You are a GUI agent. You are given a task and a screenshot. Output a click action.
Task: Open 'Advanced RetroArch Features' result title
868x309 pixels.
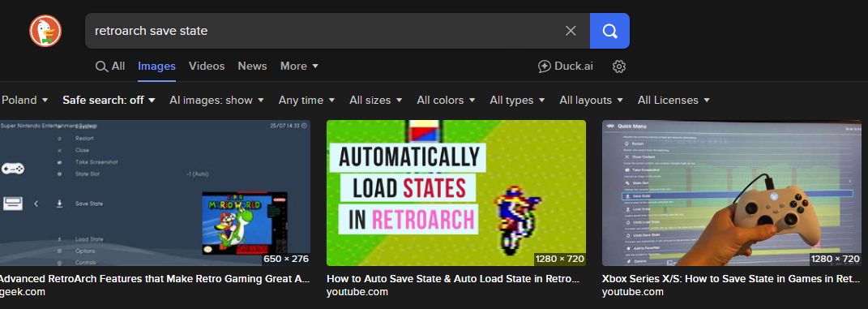155,278
